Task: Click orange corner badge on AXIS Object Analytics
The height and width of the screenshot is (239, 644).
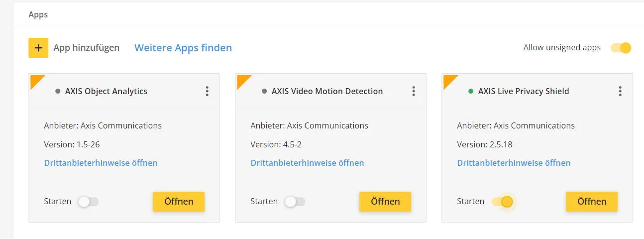Action: click(36, 80)
